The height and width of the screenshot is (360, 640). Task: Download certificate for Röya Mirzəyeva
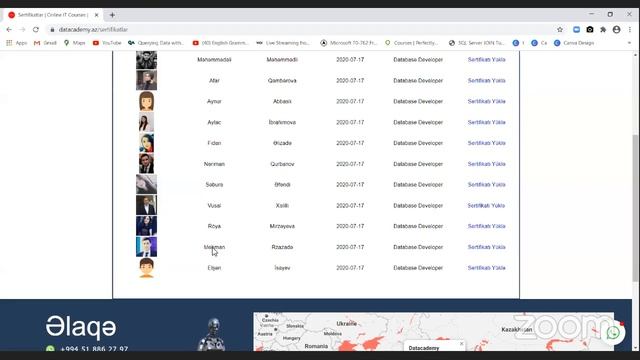point(487,226)
